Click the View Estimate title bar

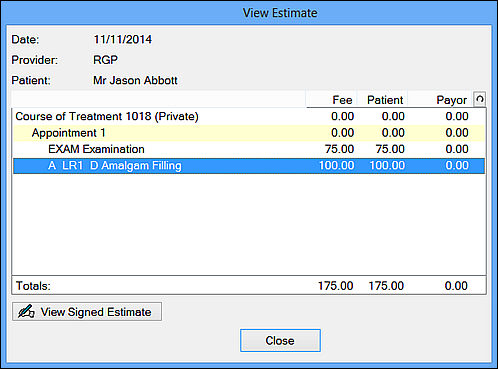point(249,13)
